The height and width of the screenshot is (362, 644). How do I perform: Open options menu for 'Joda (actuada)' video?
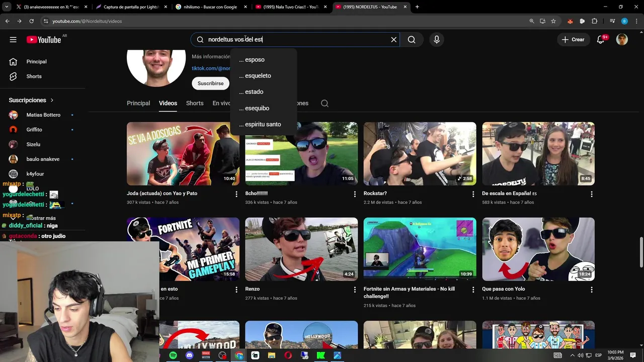236,194
